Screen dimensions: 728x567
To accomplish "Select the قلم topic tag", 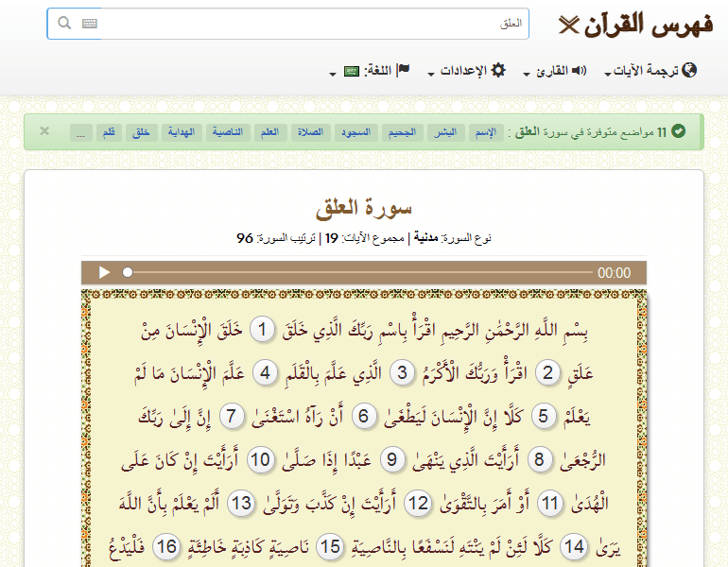I will [x=109, y=132].
